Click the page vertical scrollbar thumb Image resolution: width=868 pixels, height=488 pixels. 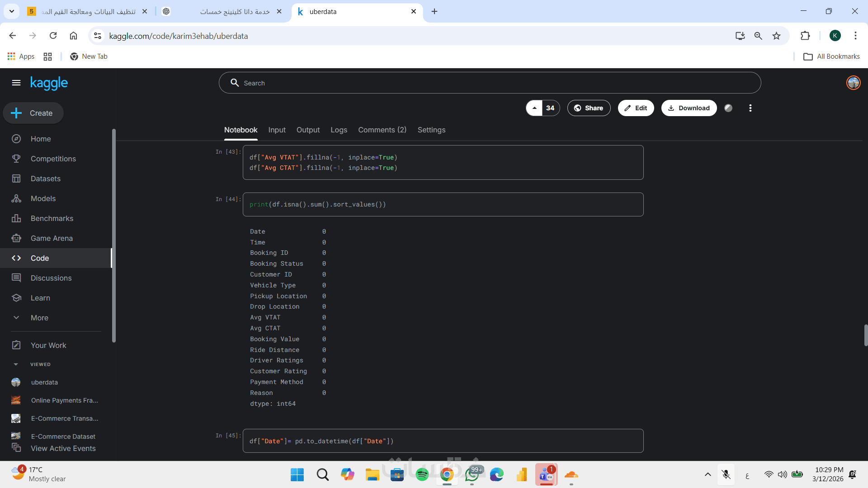coord(865,335)
